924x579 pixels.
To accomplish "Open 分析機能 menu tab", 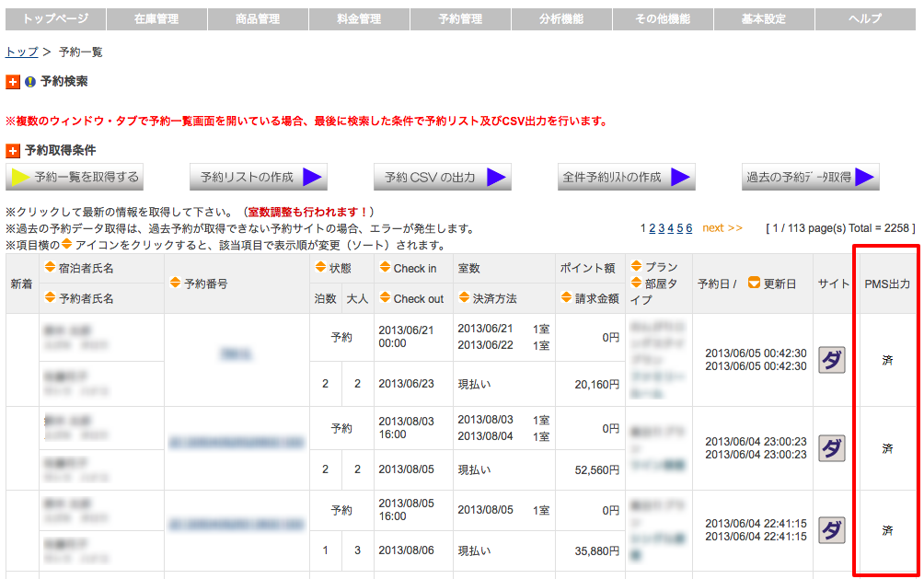I will [561, 18].
